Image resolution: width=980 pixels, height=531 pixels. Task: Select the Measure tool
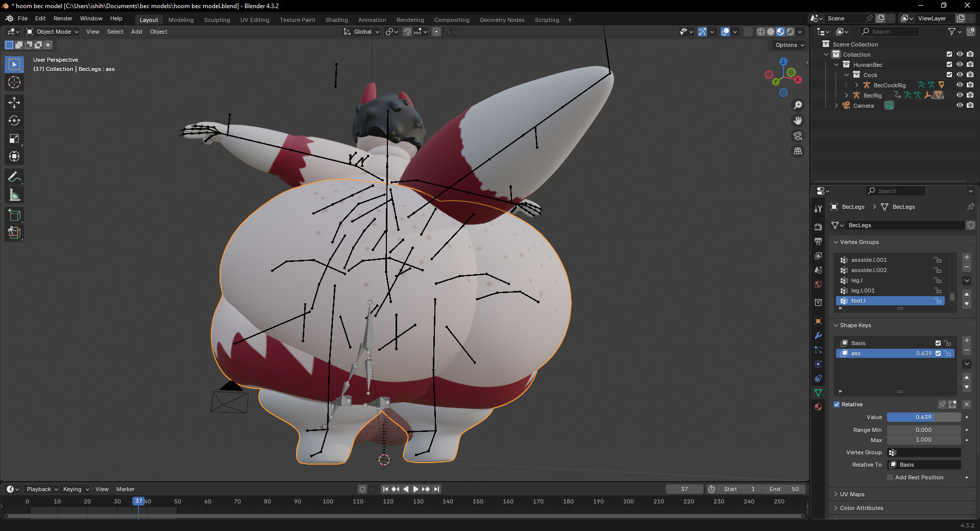click(x=14, y=195)
